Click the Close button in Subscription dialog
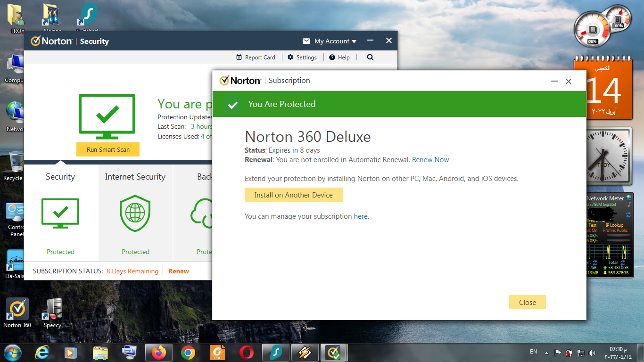Viewport: 644px width, 362px height. pos(528,302)
